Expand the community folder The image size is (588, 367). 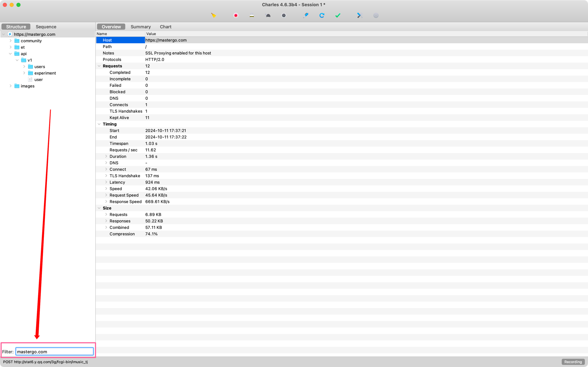click(11, 41)
